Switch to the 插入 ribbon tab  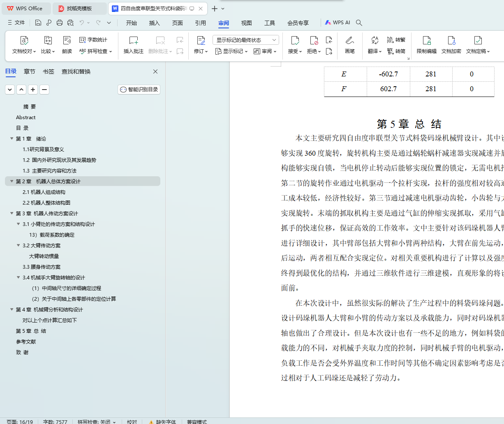coord(155,23)
